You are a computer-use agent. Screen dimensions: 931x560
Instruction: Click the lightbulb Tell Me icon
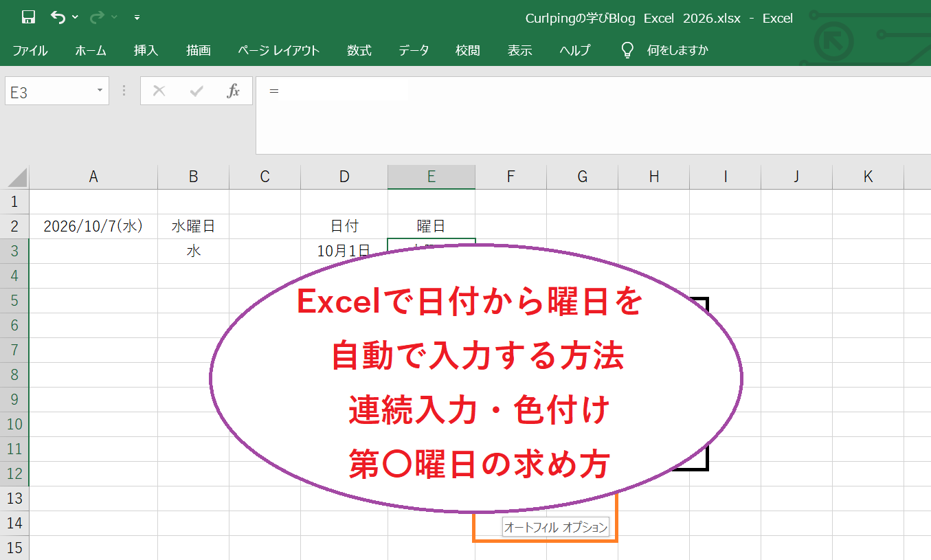[x=627, y=50]
